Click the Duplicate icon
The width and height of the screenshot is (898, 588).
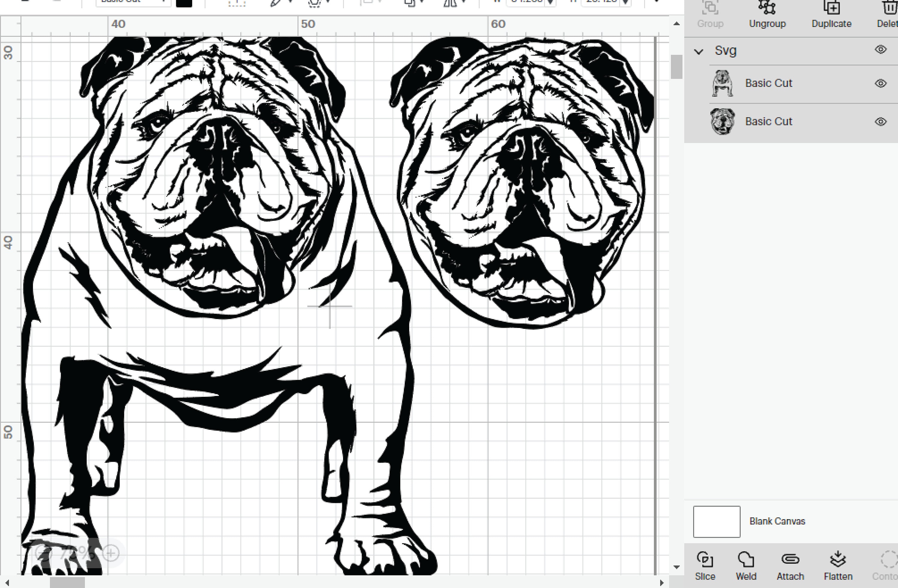[x=831, y=7]
